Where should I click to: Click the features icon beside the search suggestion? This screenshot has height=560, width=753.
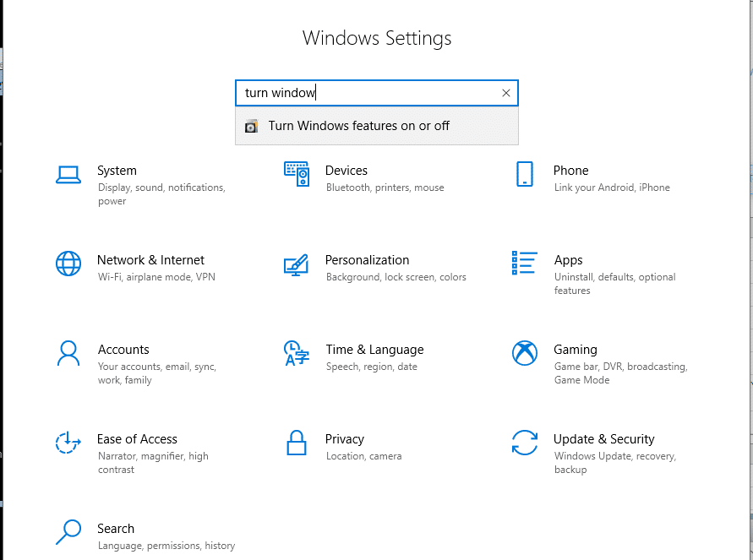(x=251, y=126)
